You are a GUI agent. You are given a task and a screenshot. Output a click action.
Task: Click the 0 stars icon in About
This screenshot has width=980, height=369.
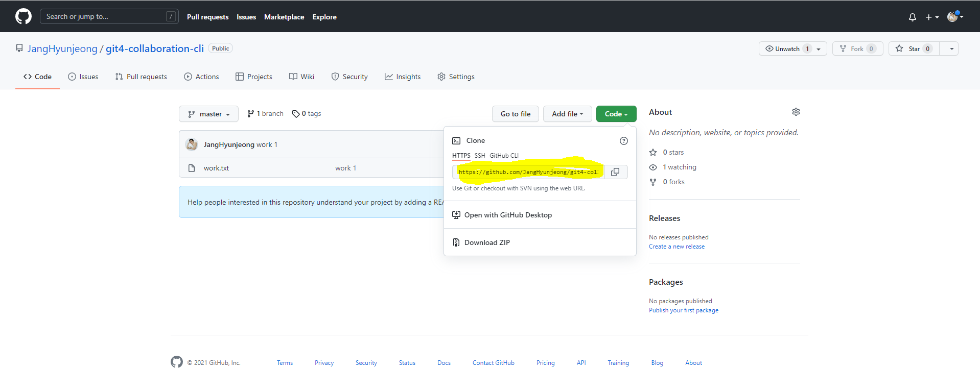(x=653, y=152)
